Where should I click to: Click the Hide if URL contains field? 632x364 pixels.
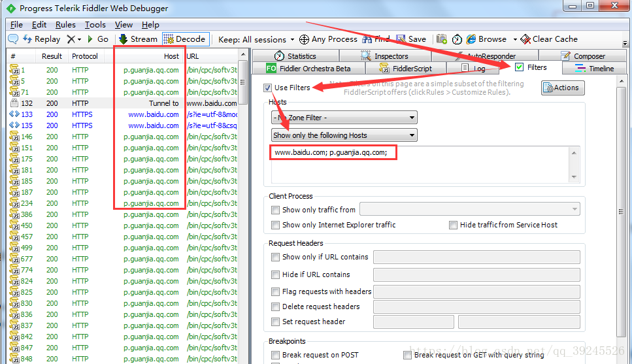pos(476,274)
